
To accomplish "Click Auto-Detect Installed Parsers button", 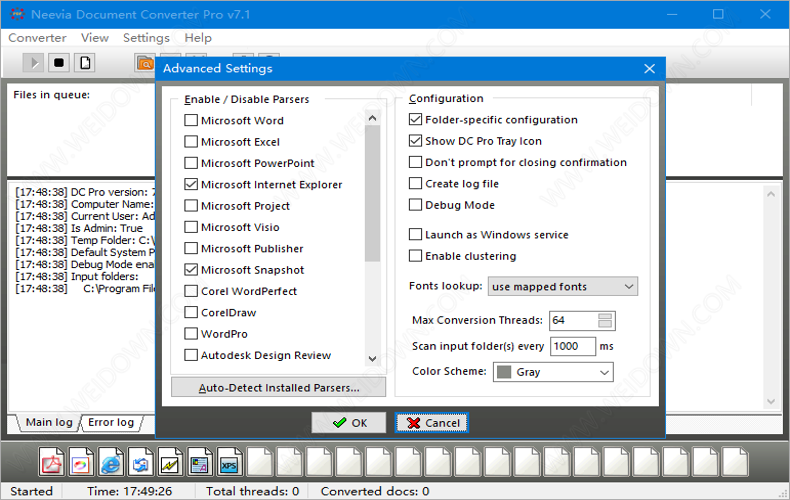I will coord(279,388).
